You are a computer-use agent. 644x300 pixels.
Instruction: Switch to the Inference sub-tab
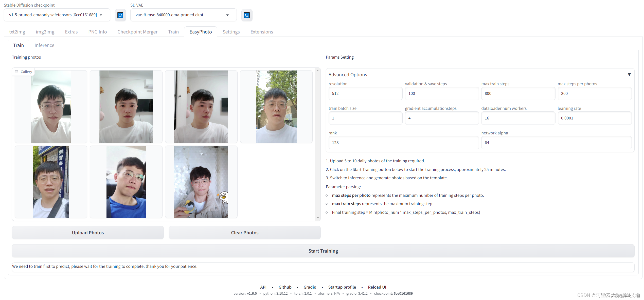click(x=44, y=45)
